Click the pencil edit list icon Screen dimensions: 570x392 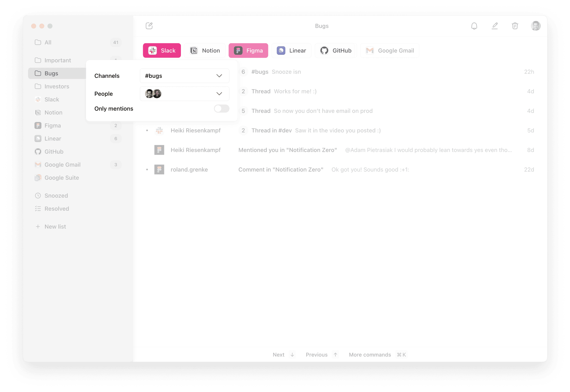(495, 26)
